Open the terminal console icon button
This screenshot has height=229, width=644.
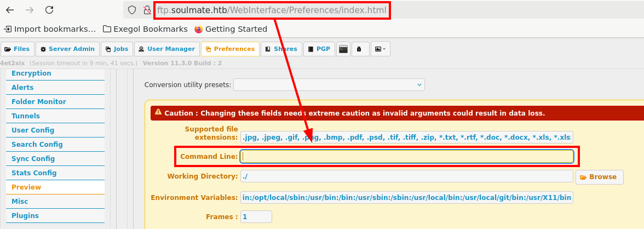(343, 49)
